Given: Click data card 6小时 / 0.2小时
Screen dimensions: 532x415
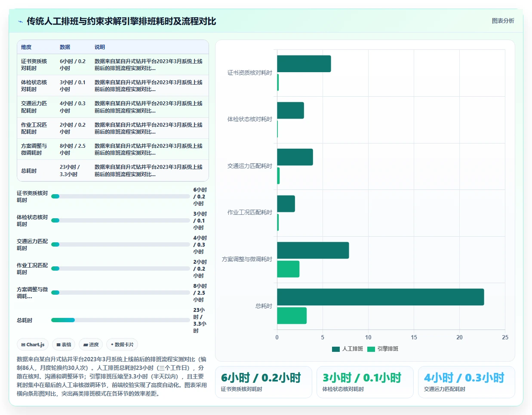Looking at the screenshot, I should 264,382.
